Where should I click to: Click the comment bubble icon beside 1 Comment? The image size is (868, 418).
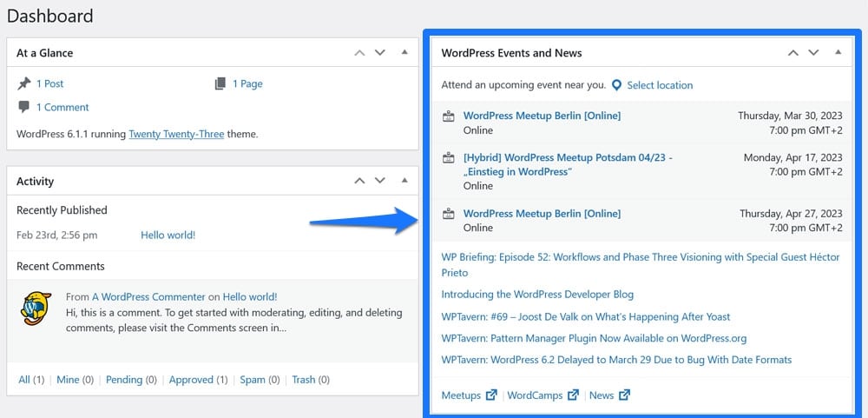coord(23,107)
